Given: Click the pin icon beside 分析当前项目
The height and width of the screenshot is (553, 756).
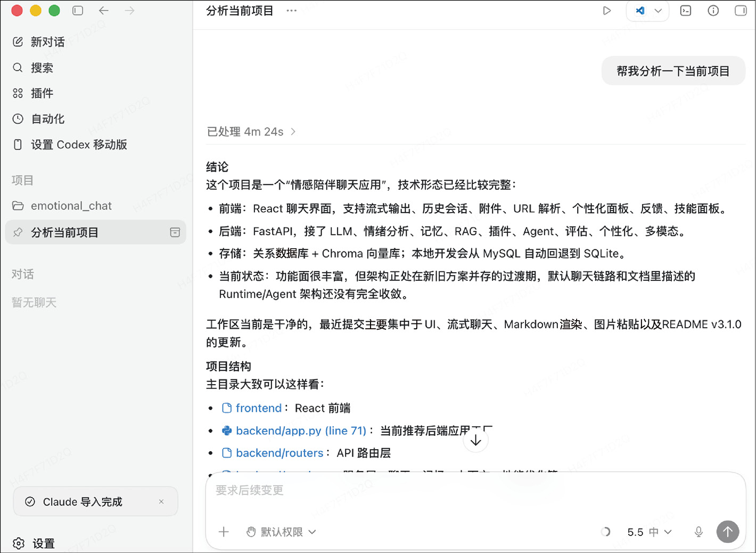Looking at the screenshot, I should point(18,232).
